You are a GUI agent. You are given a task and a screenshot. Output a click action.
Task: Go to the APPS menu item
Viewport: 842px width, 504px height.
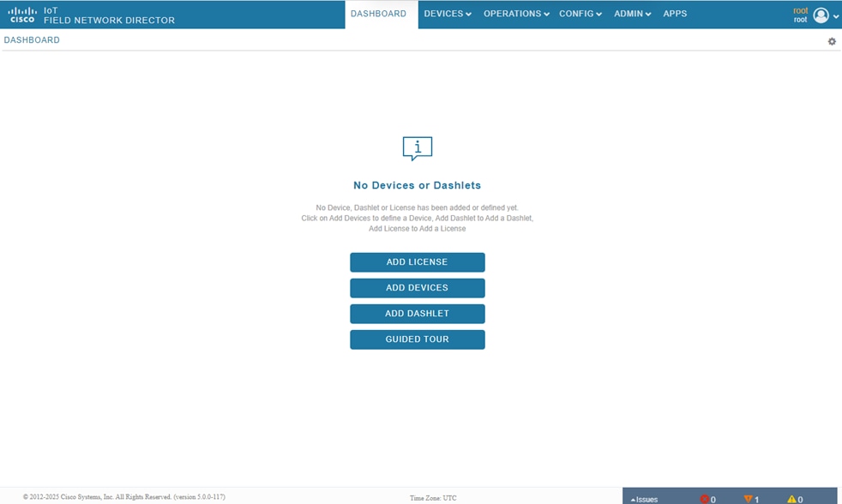pos(675,14)
